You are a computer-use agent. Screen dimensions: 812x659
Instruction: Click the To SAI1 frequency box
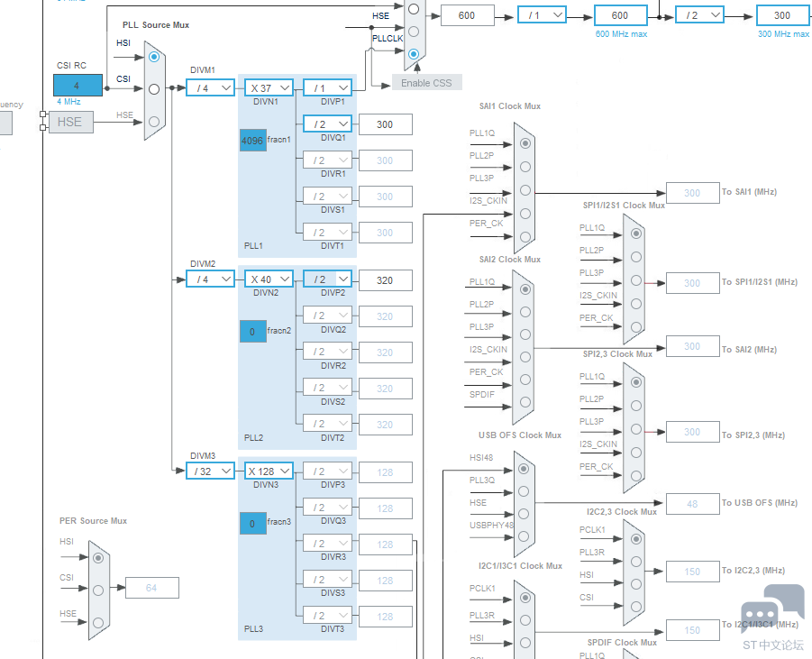point(692,193)
